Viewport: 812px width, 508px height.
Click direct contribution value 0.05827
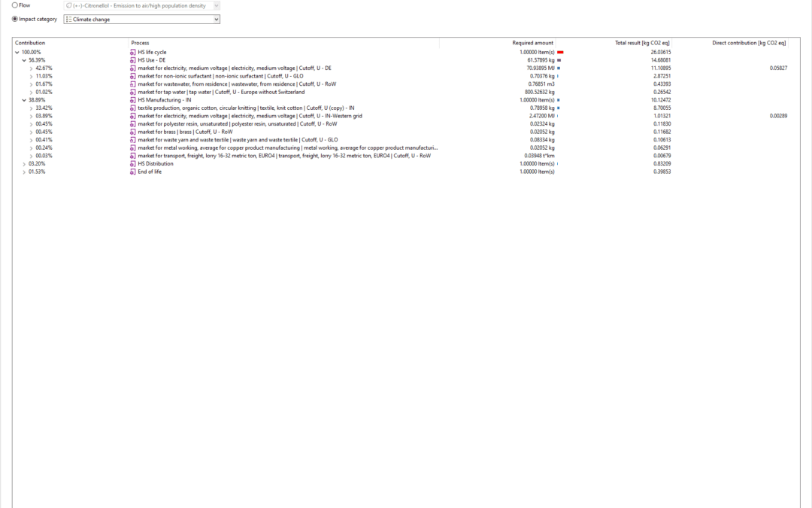click(x=778, y=68)
